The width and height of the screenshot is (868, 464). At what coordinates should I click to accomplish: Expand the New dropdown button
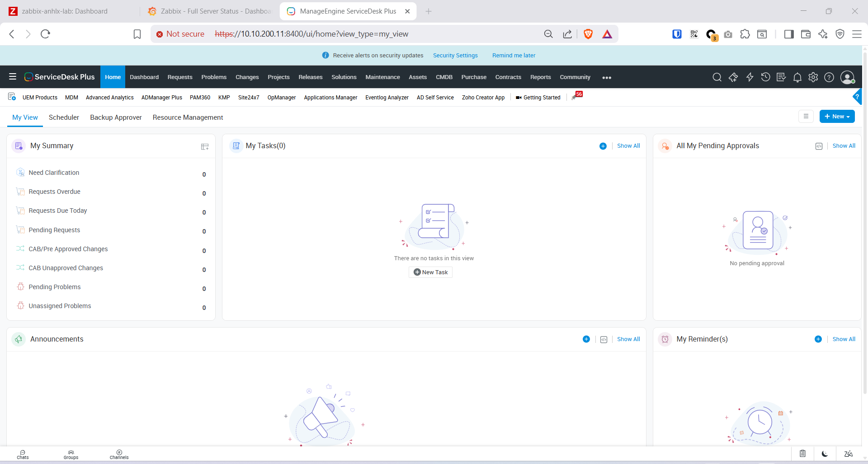pos(837,117)
